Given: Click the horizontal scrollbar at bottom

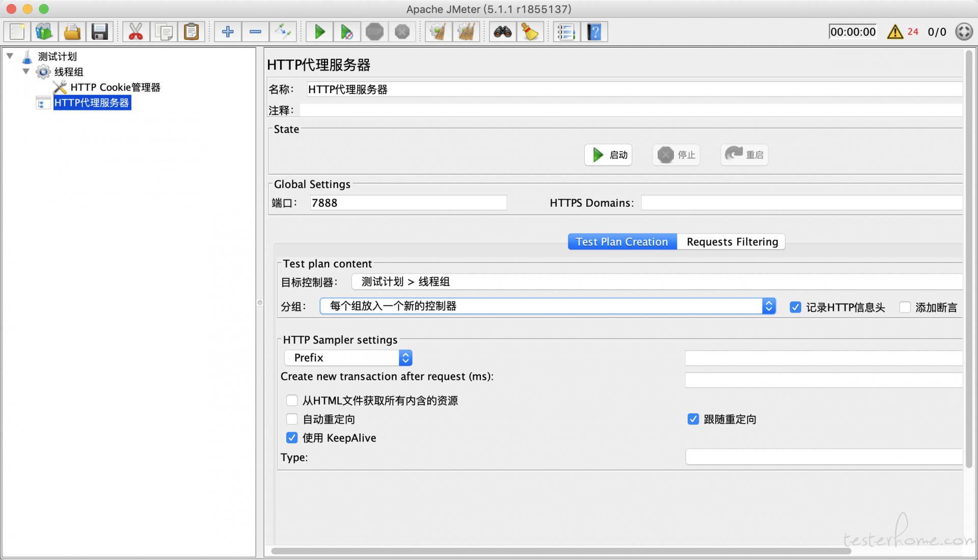Looking at the screenshot, I should click(561, 551).
